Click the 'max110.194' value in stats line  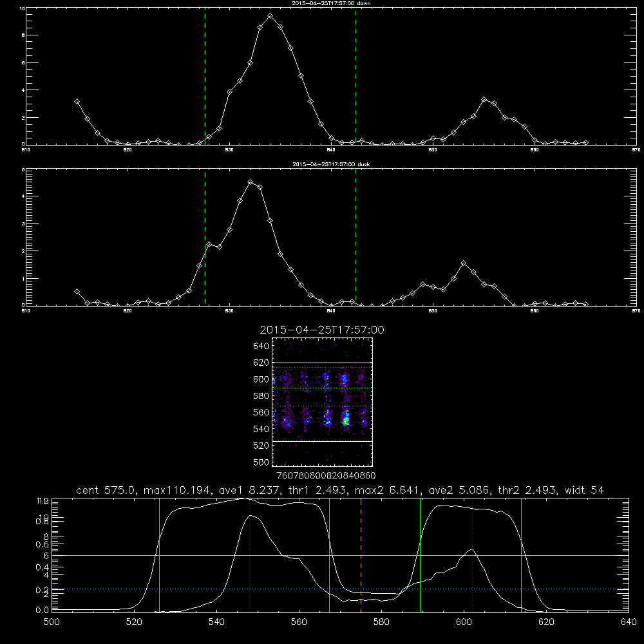(x=178, y=490)
